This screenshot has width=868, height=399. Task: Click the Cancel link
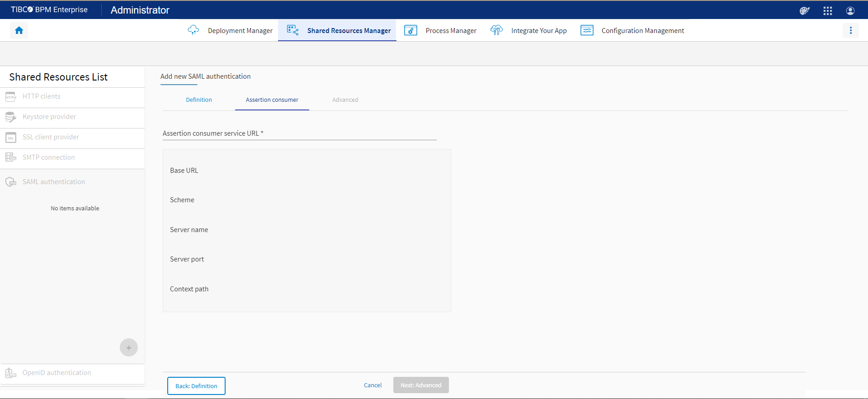coord(373,385)
